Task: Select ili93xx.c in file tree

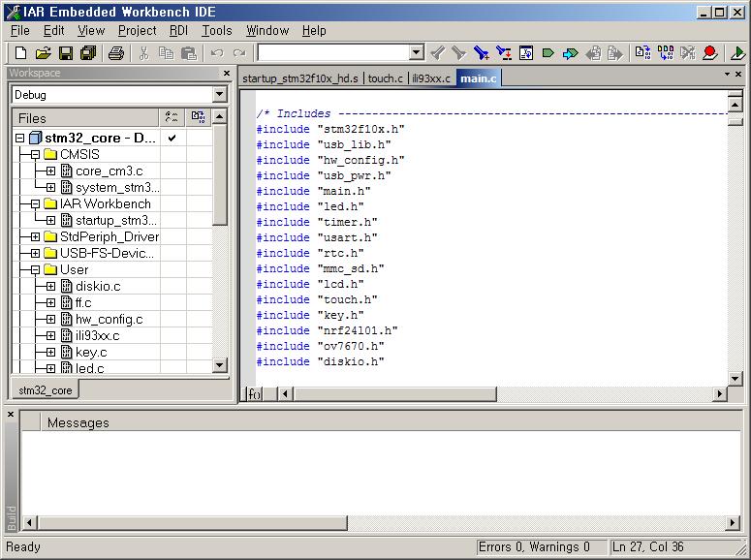Action: point(97,336)
